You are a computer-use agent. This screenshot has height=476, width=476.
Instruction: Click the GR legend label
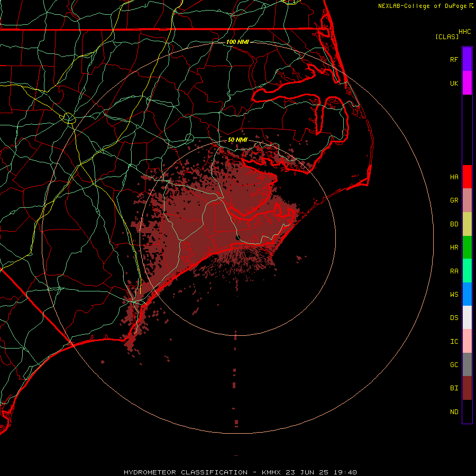click(454, 200)
